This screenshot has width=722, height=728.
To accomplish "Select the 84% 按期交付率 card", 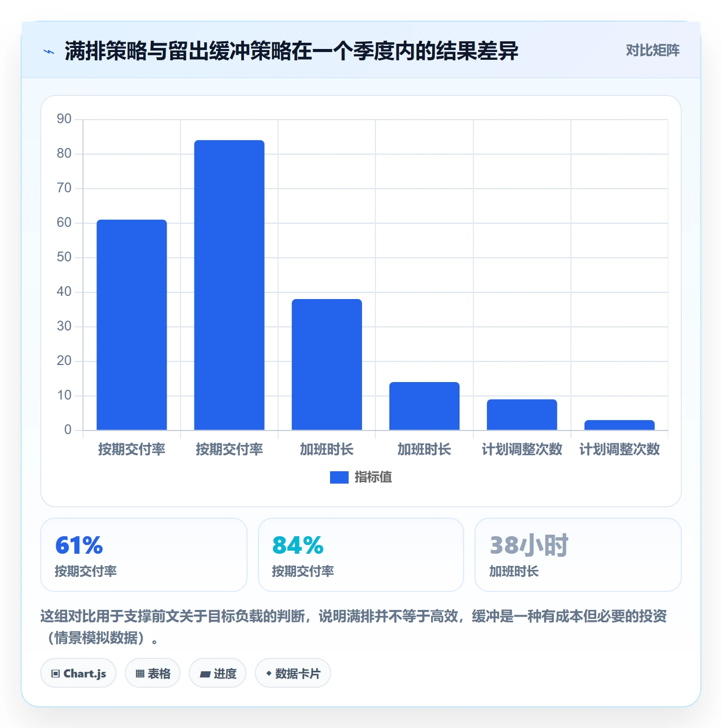I will click(x=361, y=555).
